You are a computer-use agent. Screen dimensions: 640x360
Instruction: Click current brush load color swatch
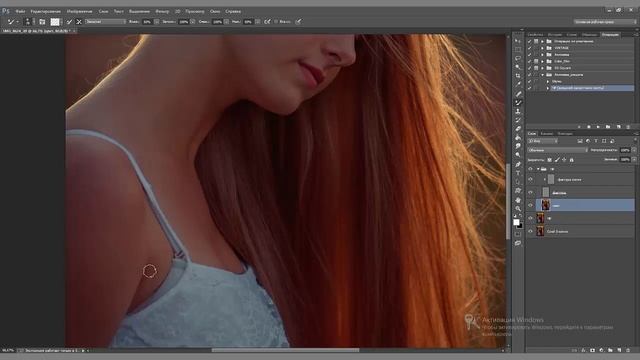click(55, 22)
